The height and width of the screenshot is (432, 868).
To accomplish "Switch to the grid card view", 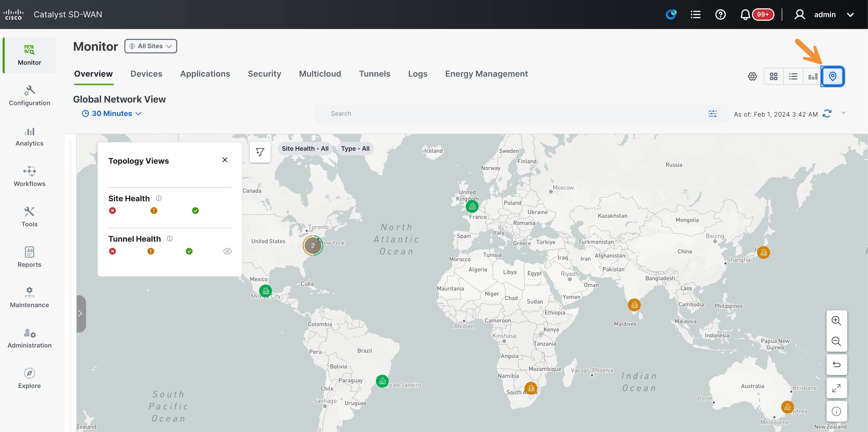I will [x=773, y=76].
